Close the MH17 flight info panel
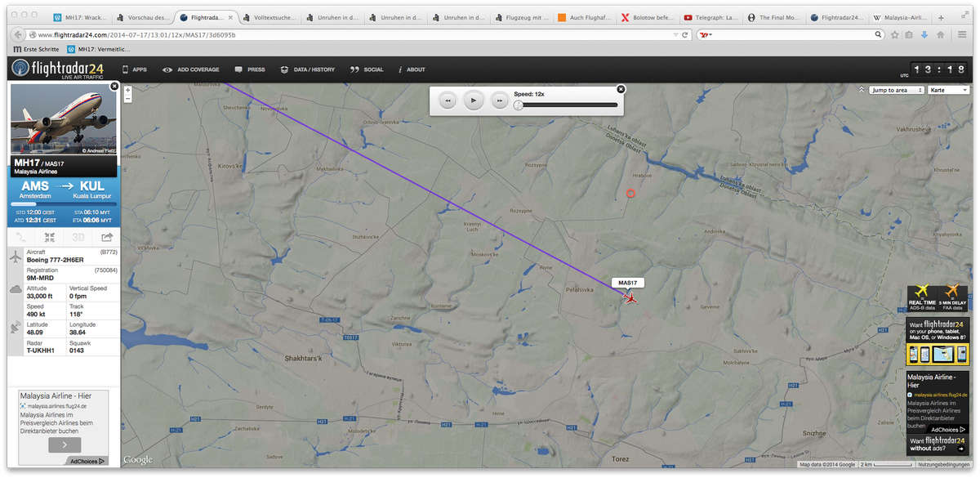Image resolution: width=980 pixels, height=478 pixels. pyautogui.click(x=114, y=86)
